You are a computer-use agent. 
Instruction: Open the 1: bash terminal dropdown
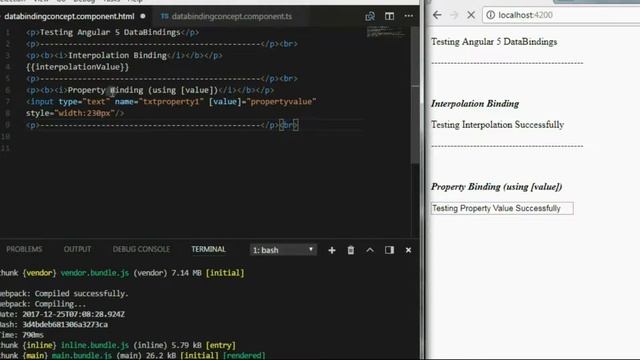(283, 250)
